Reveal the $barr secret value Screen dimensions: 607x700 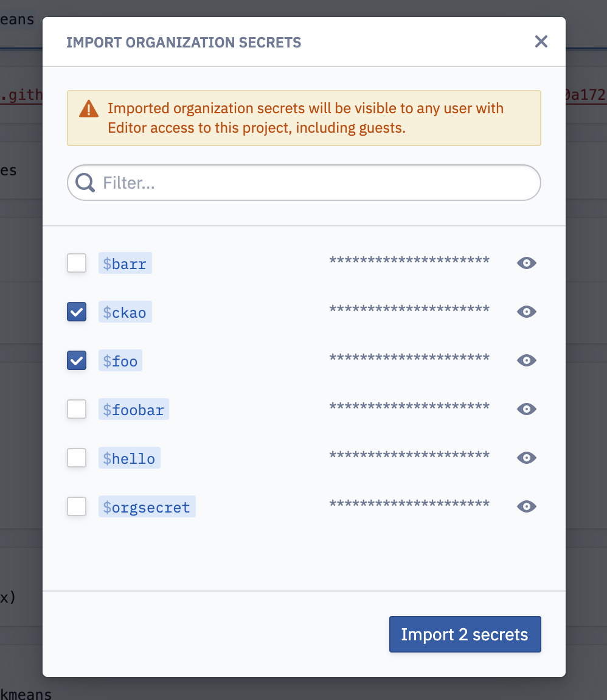(526, 263)
